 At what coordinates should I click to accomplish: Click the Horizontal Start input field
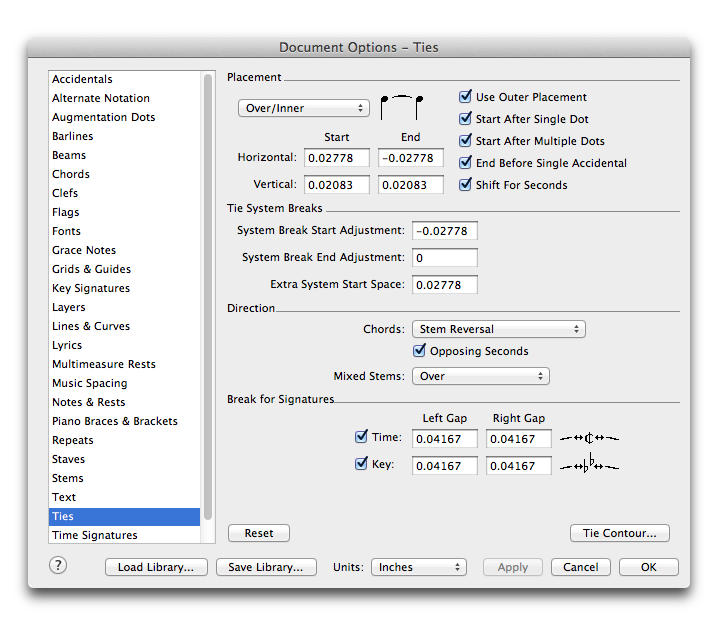(337, 158)
